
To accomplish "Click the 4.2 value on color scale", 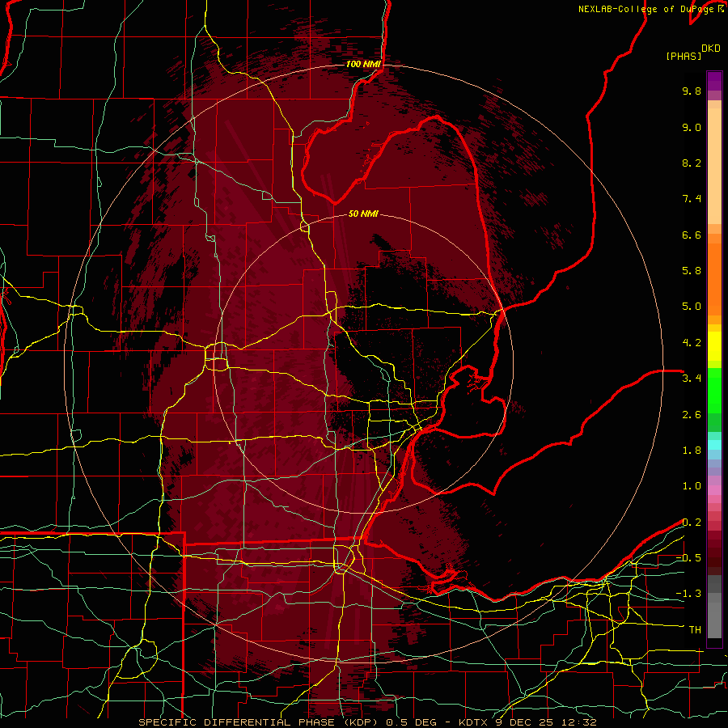I will 692,343.
